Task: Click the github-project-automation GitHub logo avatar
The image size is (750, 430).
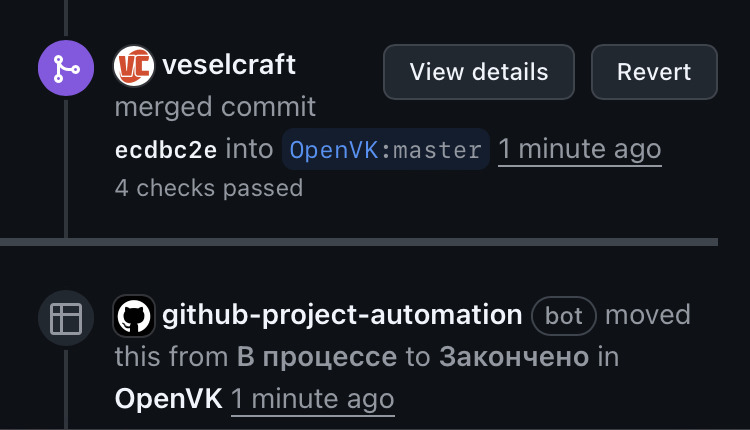Action: coord(134,316)
